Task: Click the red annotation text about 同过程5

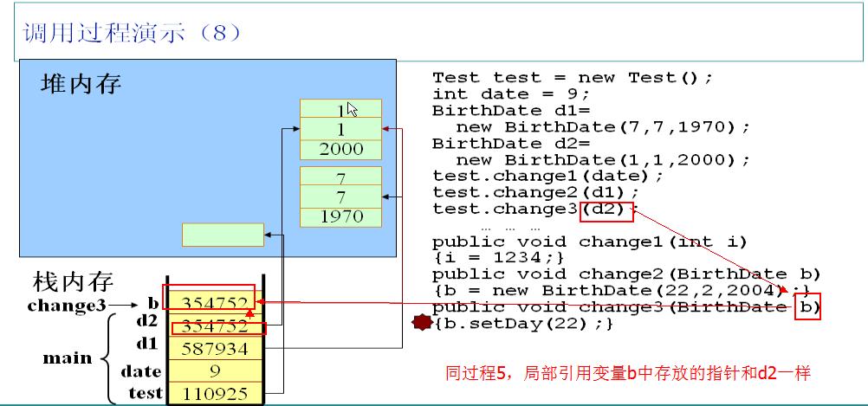Action: pyautogui.click(x=627, y=374)
